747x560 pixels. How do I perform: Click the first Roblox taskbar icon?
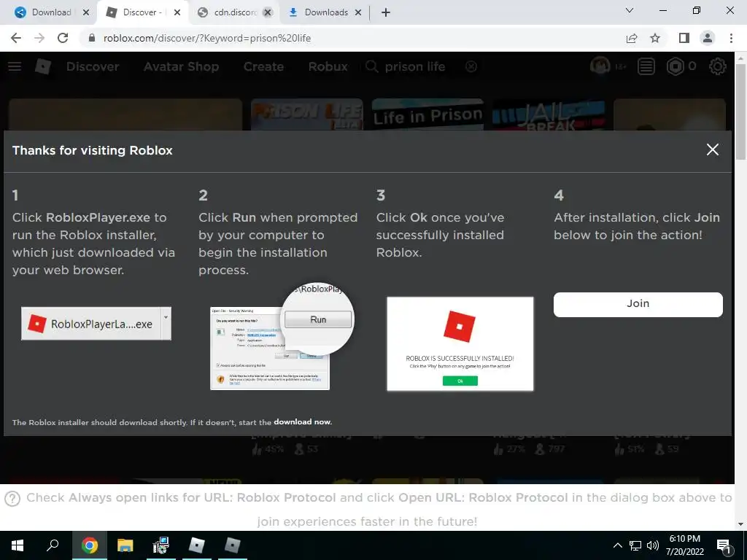(x=197, y=545)
